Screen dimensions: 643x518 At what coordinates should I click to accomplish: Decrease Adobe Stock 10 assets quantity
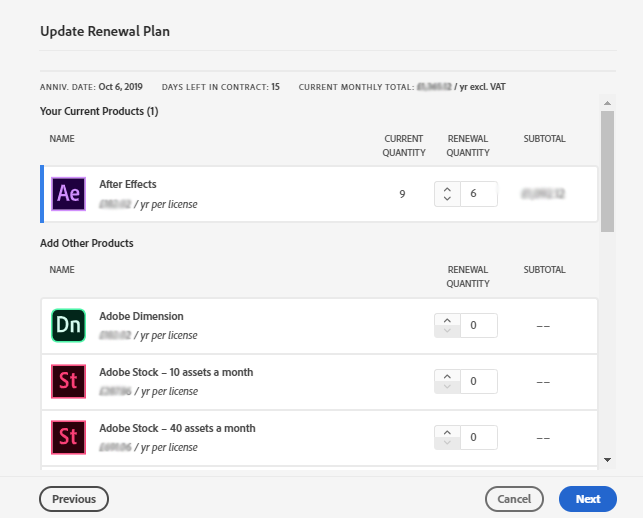447,387
